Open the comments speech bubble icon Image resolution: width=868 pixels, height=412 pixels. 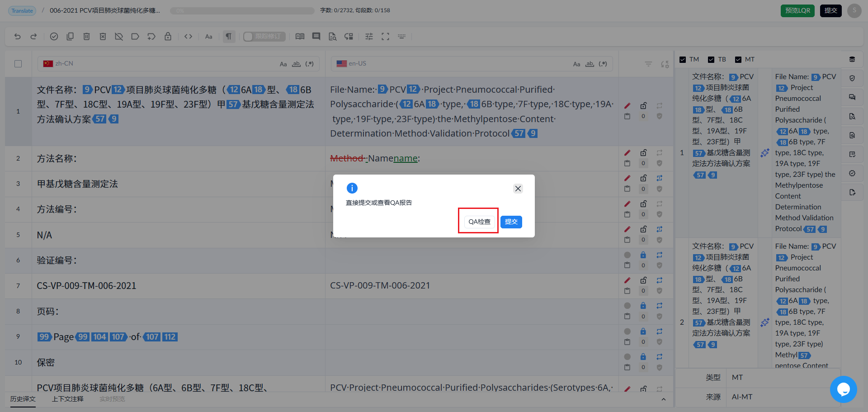pos(316,37)
